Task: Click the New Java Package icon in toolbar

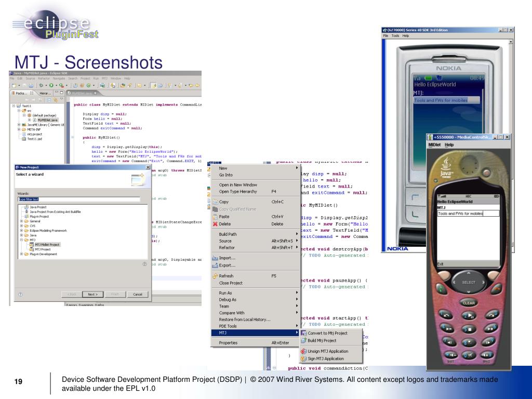Action: coord(82,86)
